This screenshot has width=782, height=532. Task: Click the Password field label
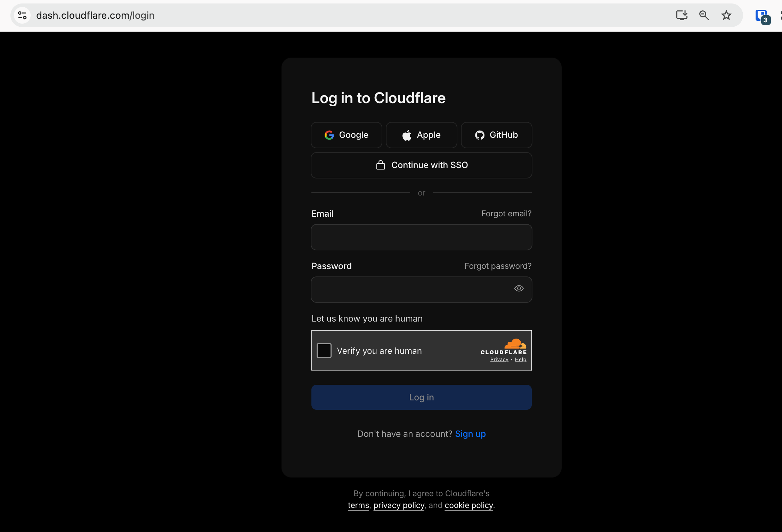pos(332,266)
